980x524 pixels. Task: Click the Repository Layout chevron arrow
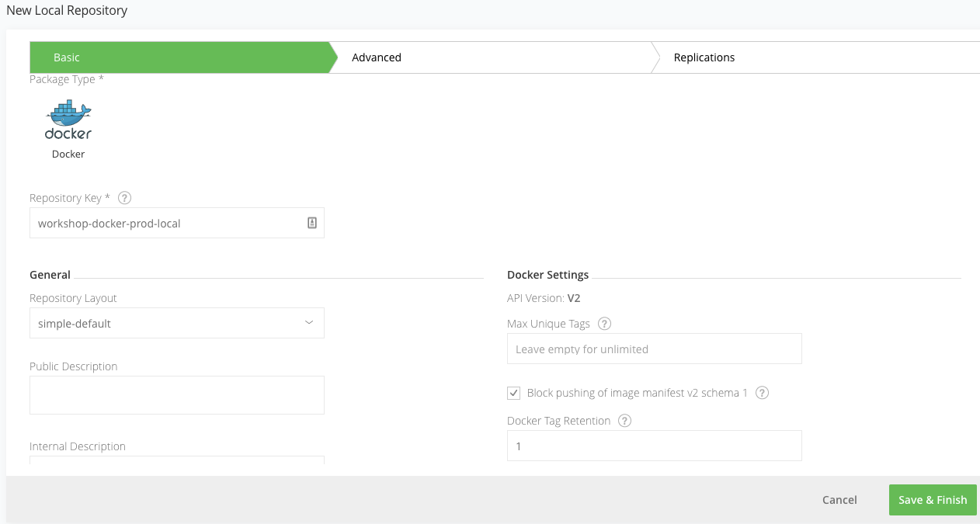coord(309,323)
